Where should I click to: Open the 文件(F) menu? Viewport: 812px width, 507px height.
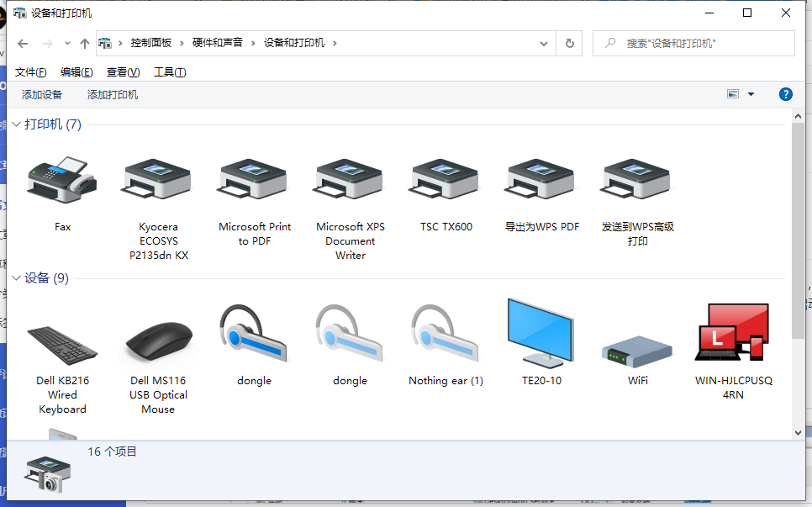[x=30, y=72]
